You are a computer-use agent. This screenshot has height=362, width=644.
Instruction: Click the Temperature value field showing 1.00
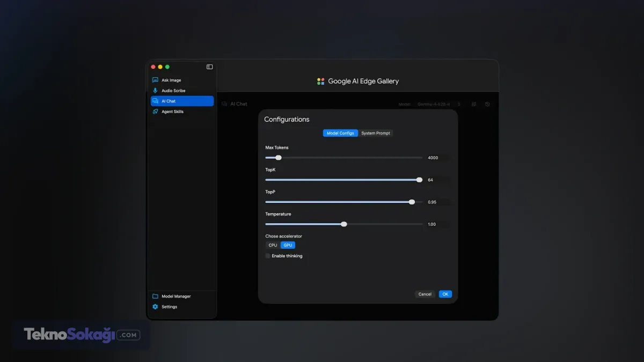pos(438,224)
